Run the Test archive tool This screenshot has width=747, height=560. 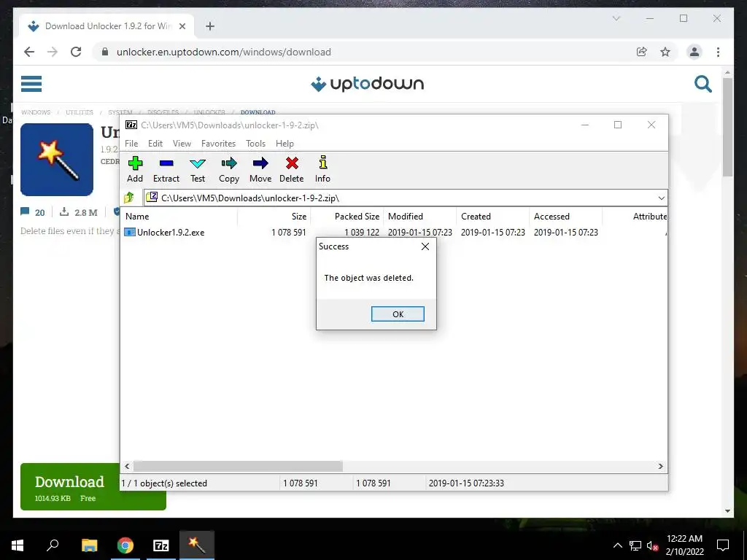198,169
